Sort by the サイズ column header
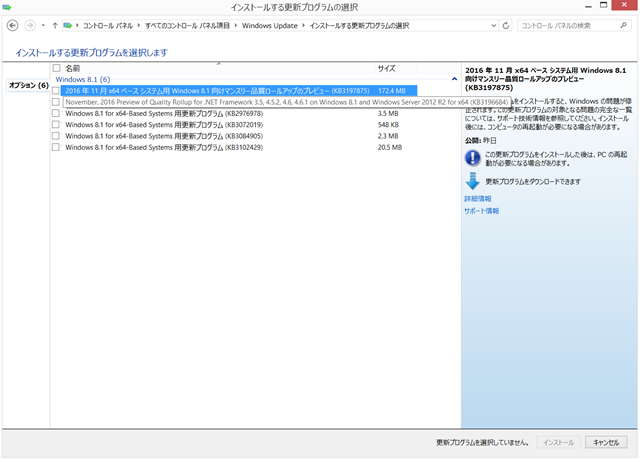 click(x=386, y=68)
